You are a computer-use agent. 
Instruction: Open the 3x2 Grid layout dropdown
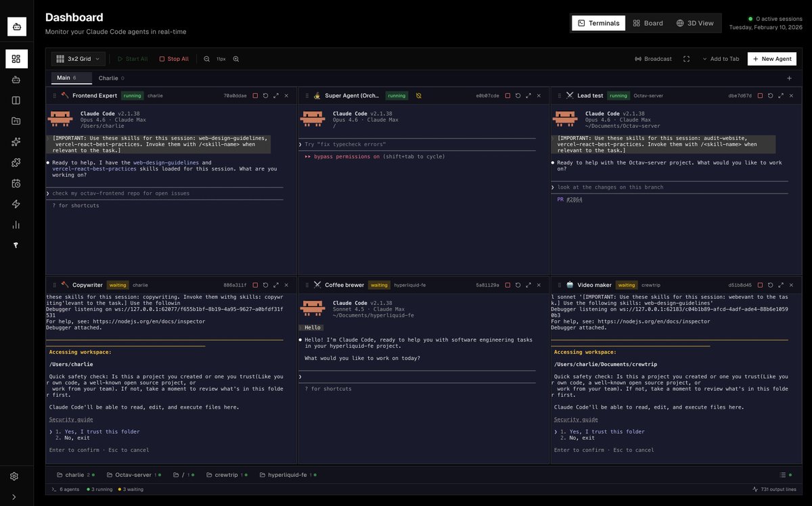[79, 59]
